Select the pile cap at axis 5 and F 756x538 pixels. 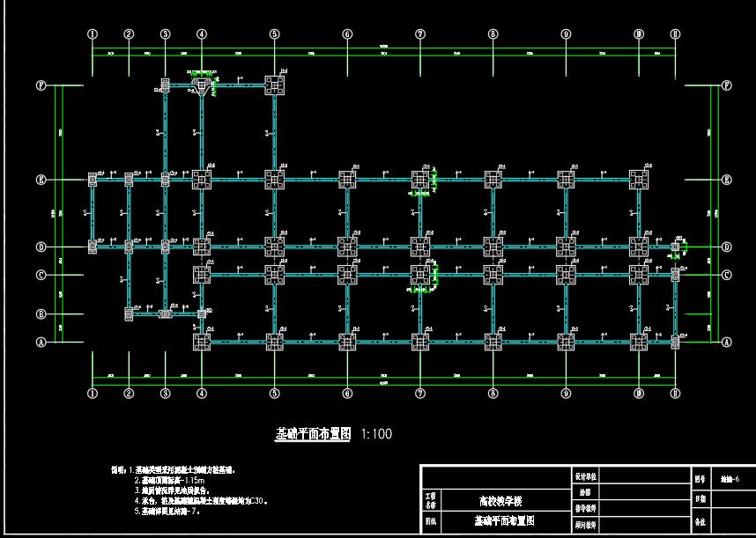274,85
